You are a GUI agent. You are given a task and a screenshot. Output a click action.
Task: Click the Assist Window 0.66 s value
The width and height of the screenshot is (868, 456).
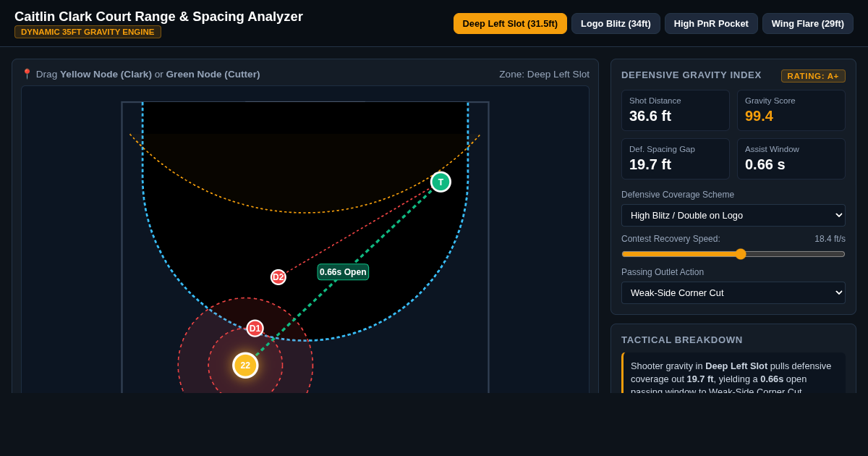765,164
